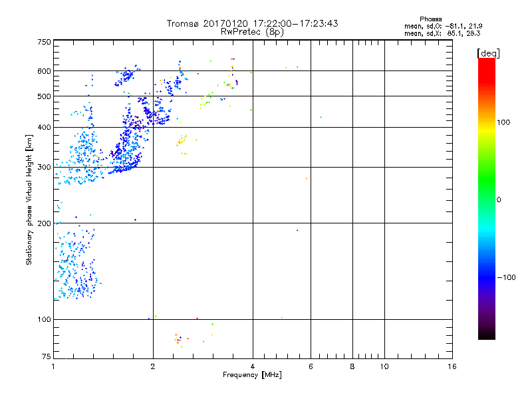The image size is (532, 399).
Task: Click the "100" label beside the color bar
Action: pos(503,122)
